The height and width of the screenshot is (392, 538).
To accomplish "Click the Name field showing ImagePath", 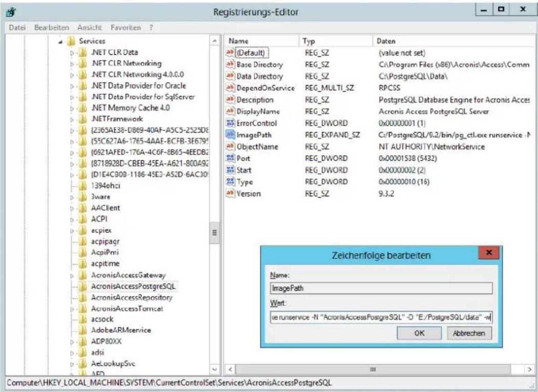I will [x=381, y=288].
